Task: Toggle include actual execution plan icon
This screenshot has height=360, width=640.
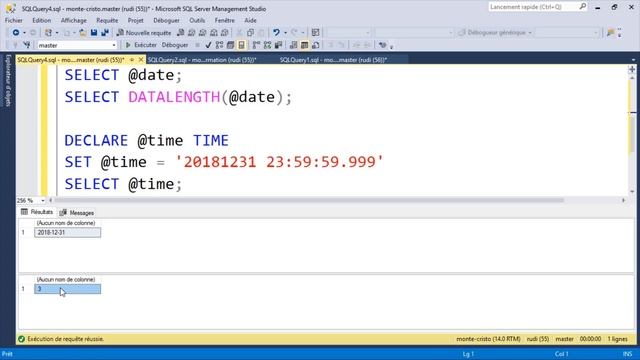Action: pos(256,45)
